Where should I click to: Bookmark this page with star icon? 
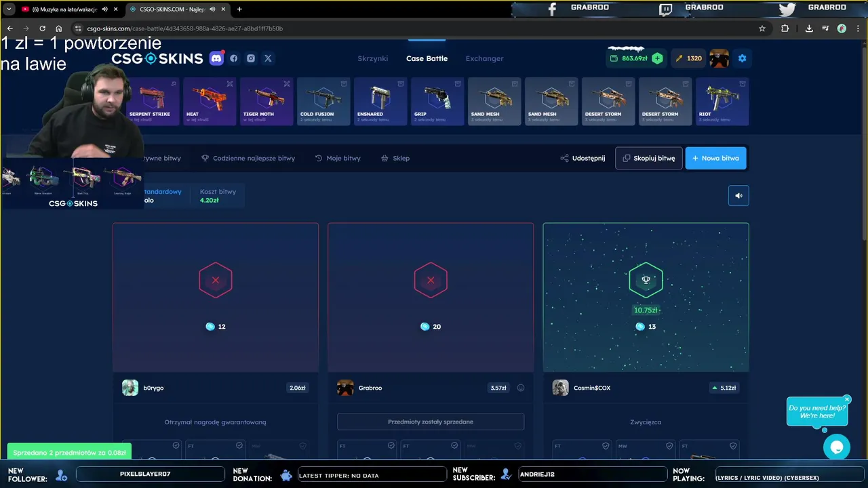click(762, 28)
